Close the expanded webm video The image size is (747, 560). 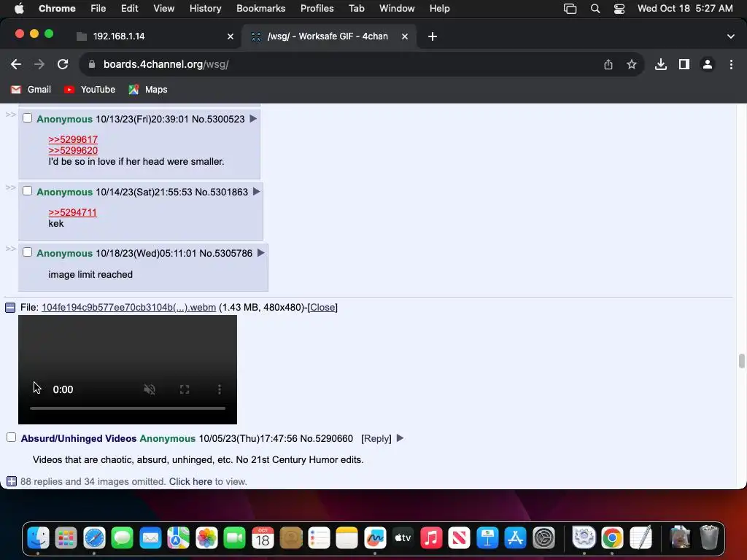322,308
